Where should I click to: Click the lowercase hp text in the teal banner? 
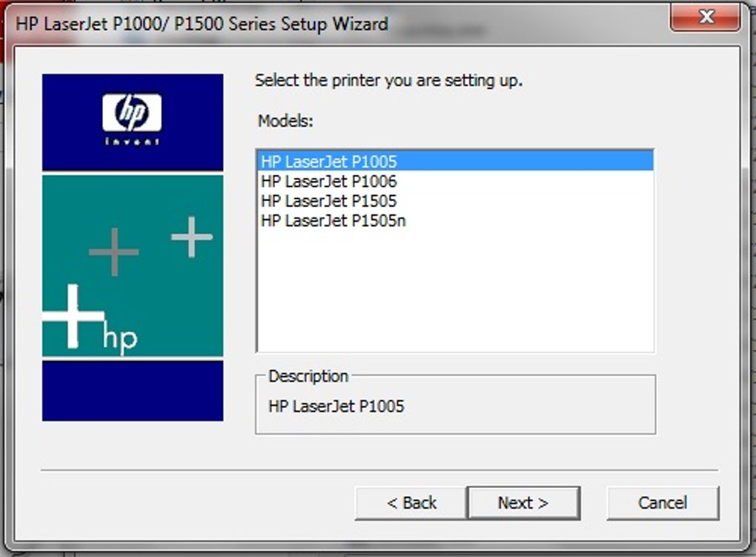(x=120, y=337)
